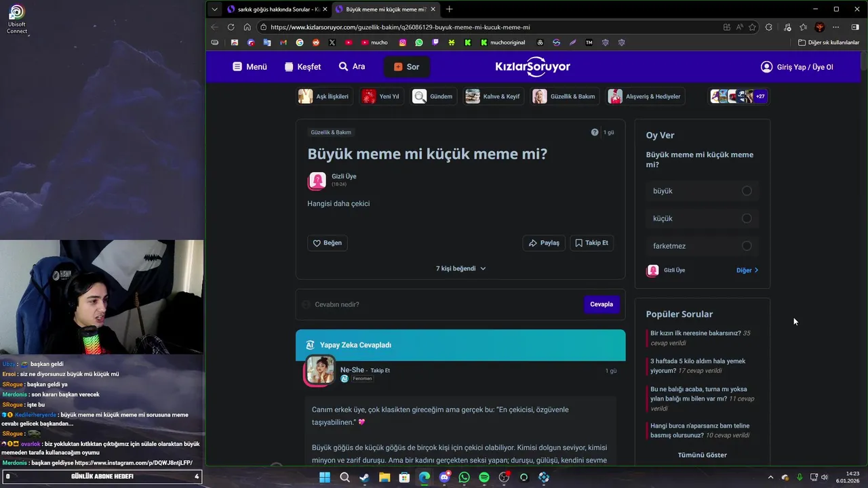Screen dimensions: 868x488
Task: Open the Keşfet navigation item
Action: point(302,66)
